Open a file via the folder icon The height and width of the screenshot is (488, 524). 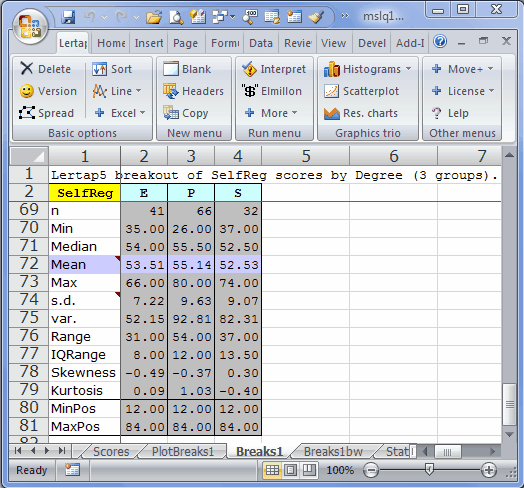(x=154, y=17)
